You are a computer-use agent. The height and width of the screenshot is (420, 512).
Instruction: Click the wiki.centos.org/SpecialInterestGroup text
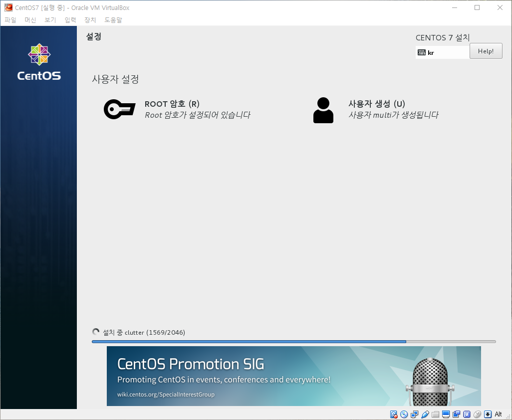point(166,394)
